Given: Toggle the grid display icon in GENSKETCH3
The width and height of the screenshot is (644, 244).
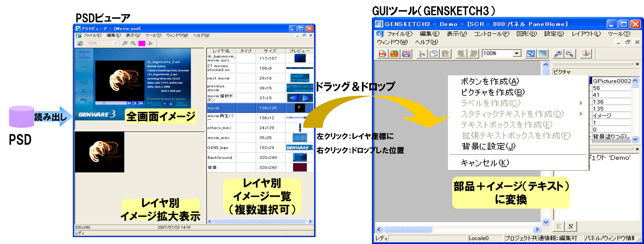Looking at the screenshot, I should click(543, 53).
